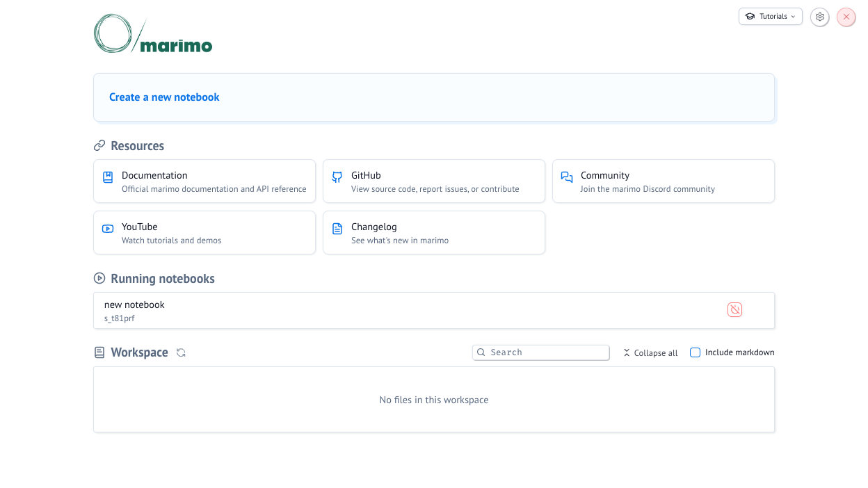The height and width of the screenshot is (488, 868).
Task: Create a new notebook
Action: point(164,97)
